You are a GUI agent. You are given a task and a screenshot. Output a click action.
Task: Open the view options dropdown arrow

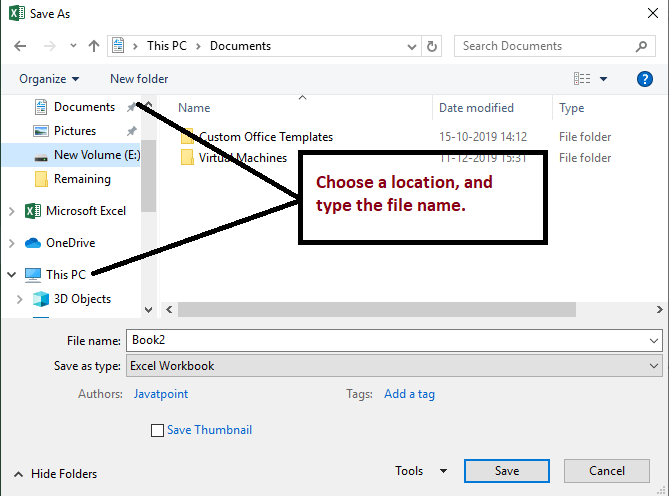(603, 78)
